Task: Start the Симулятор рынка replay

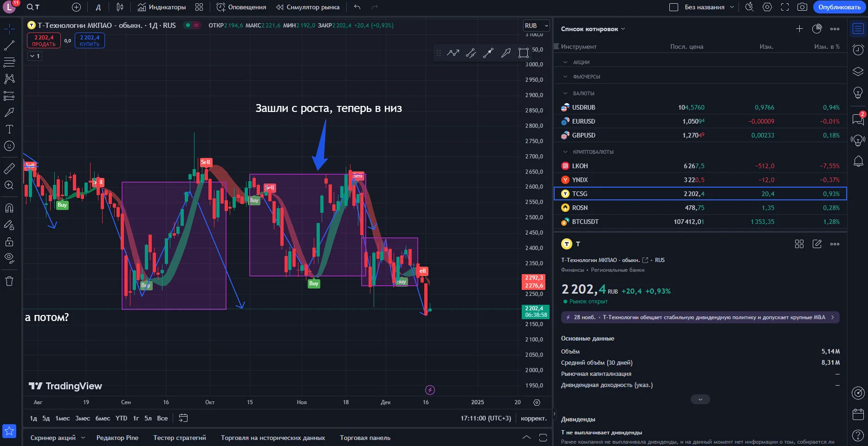Action: [x=308, y=7]
